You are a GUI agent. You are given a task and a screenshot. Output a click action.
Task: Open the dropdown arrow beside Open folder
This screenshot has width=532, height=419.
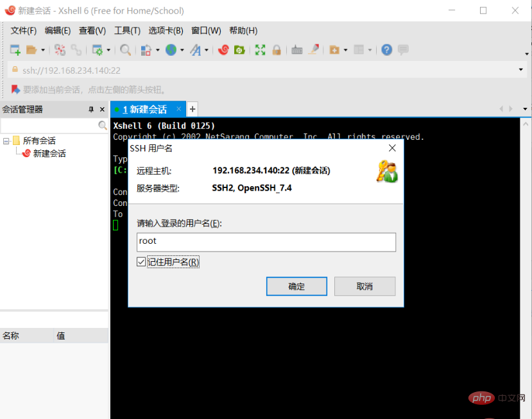(x=43, y=50)
